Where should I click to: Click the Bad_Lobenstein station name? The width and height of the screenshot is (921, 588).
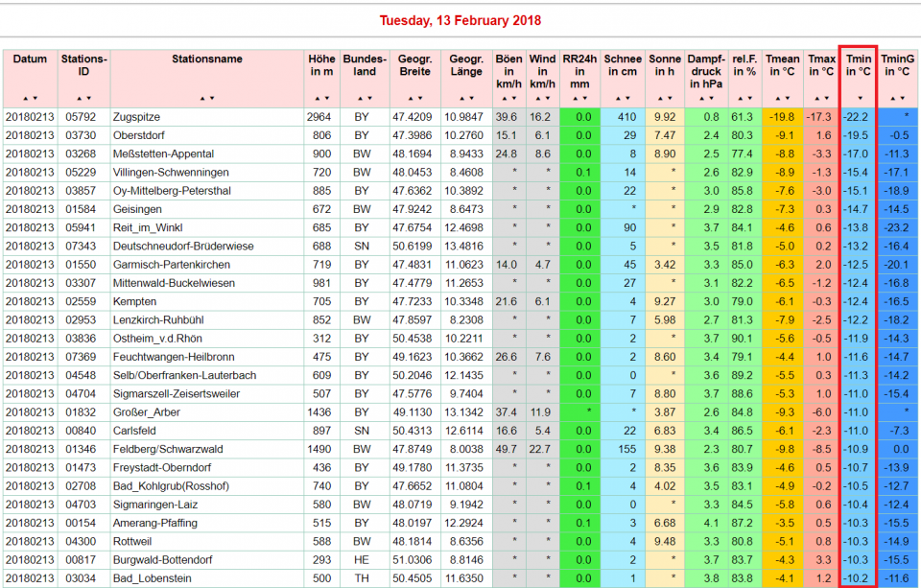point(150,578)
